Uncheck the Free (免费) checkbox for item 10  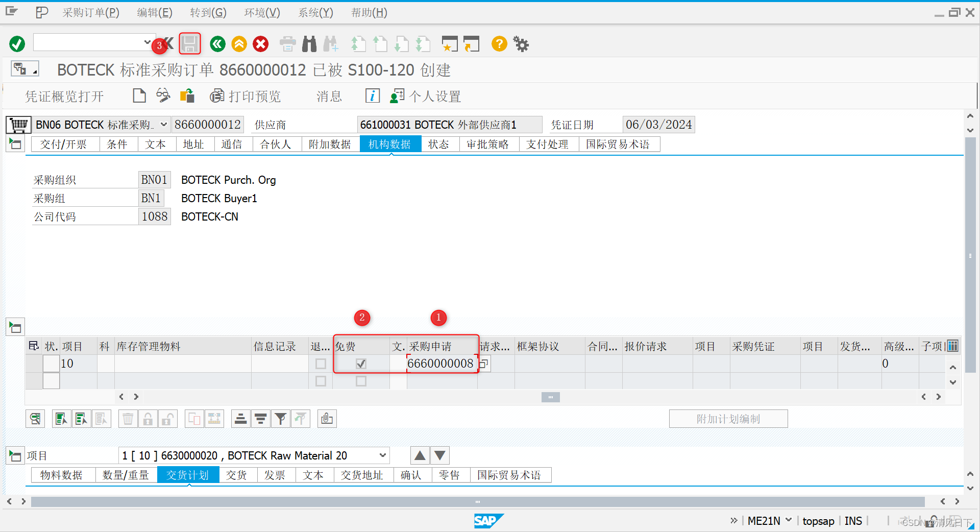point(361,364)
